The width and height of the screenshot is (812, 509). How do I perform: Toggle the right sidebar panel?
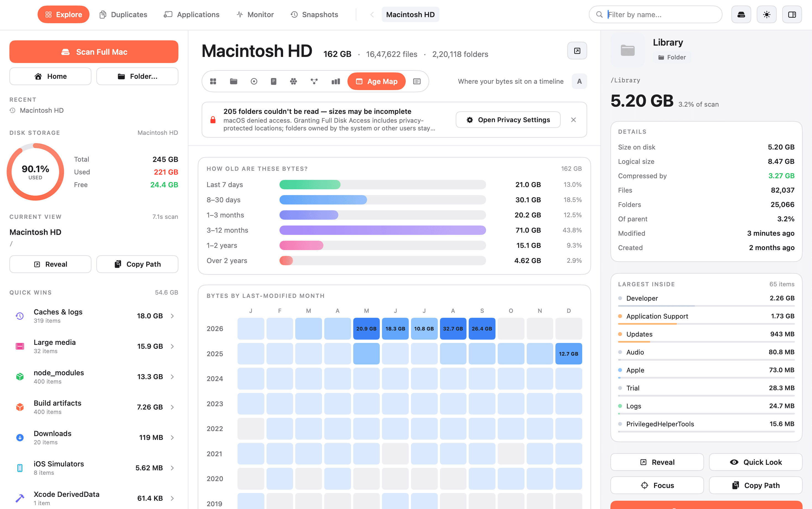792,14
